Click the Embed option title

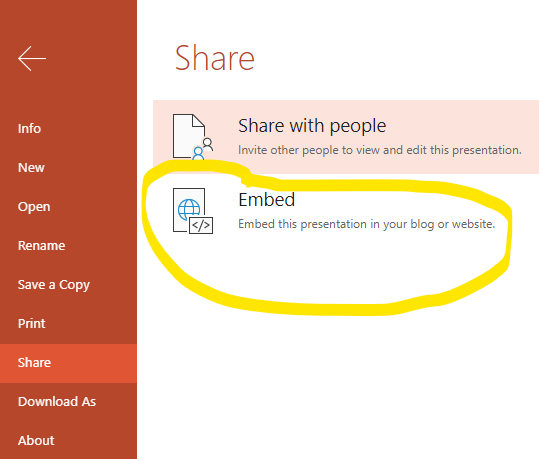point(267,200)
